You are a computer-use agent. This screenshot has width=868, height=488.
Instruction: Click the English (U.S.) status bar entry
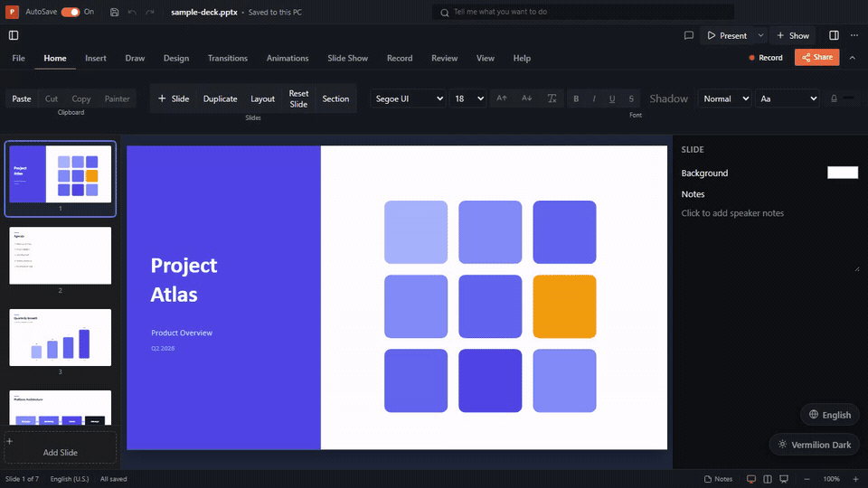pos(70,479)
